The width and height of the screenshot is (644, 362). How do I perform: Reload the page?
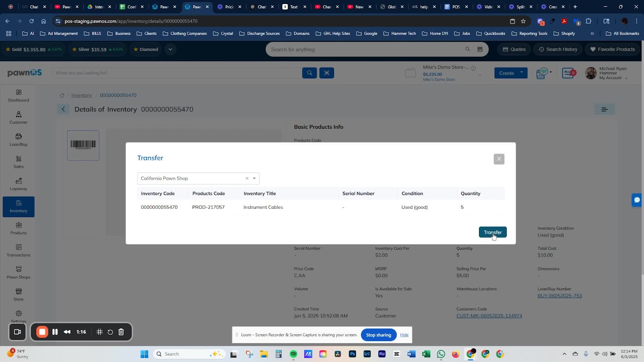(x=31, y=21)
